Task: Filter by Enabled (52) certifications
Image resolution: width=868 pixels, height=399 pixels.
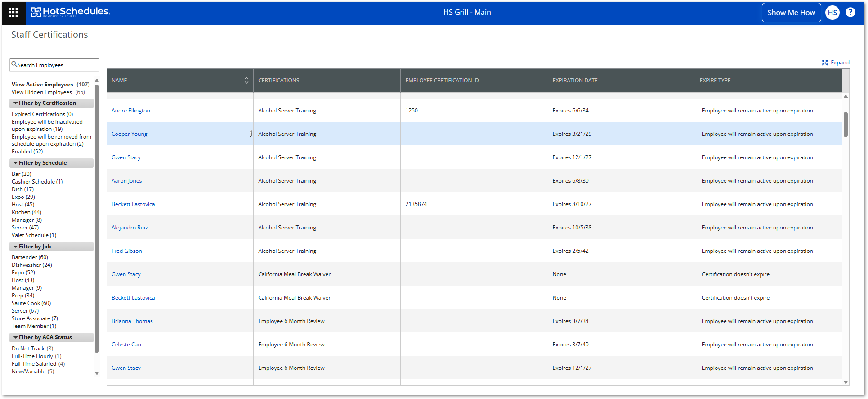Action: (x=27, y=152)
